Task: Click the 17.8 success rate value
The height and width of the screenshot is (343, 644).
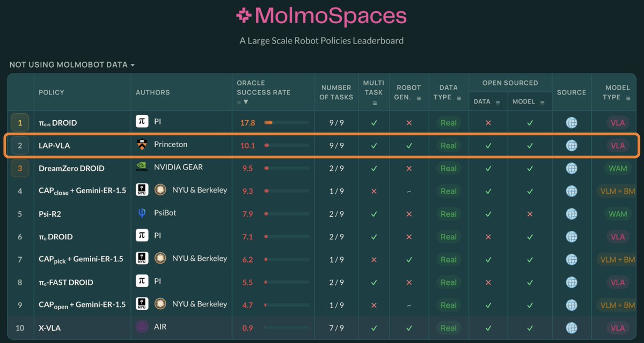Action: 247,123
